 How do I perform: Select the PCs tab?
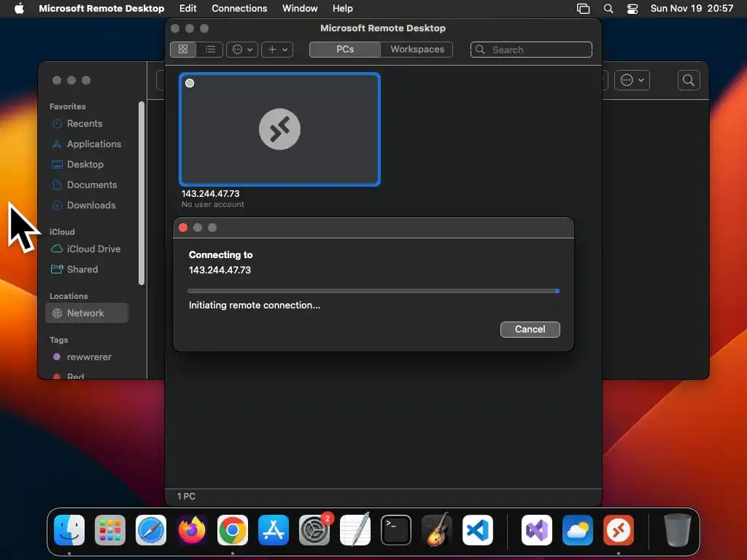coord(345,50)
